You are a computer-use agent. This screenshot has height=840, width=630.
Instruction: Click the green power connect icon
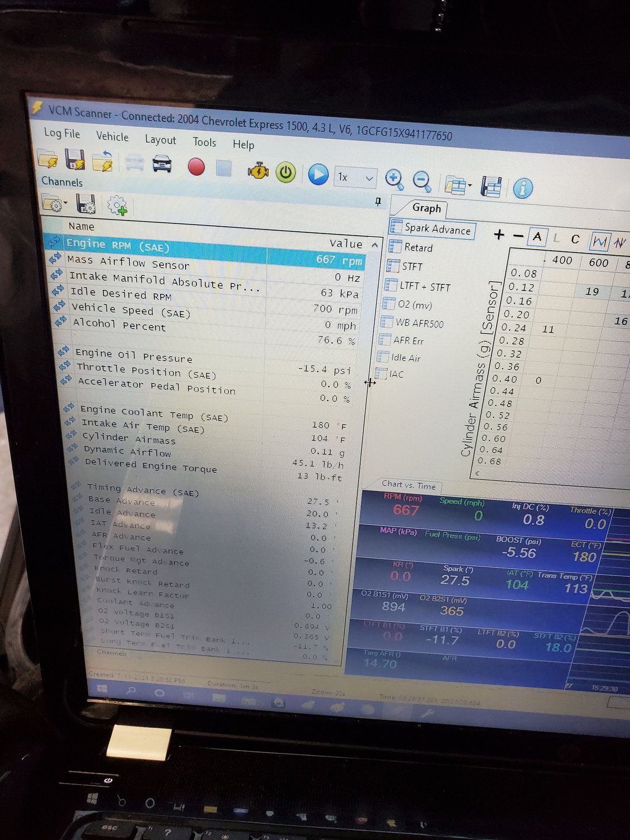pyautogui.click(x=285, y=173)
